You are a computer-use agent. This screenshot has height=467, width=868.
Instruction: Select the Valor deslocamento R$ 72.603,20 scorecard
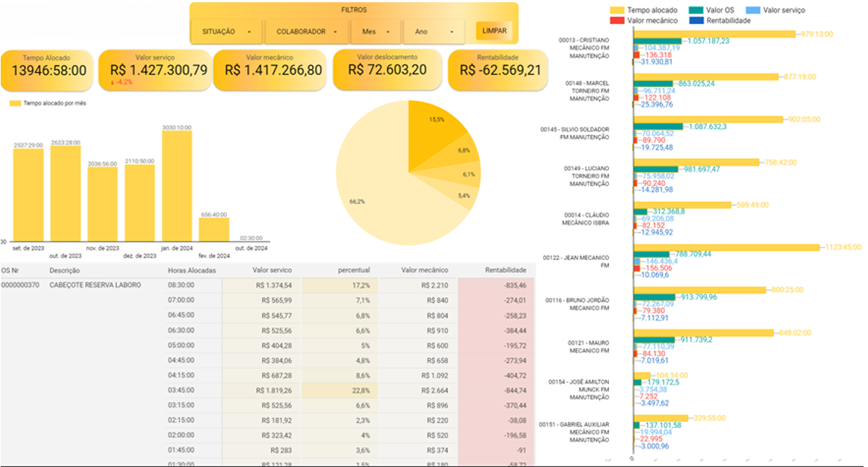387,69
